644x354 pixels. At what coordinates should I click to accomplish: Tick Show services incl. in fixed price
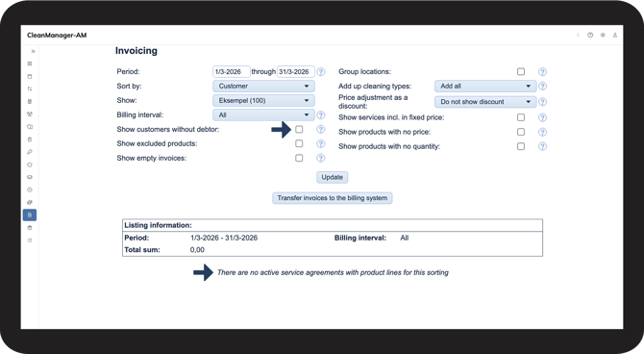coord(521,117)
